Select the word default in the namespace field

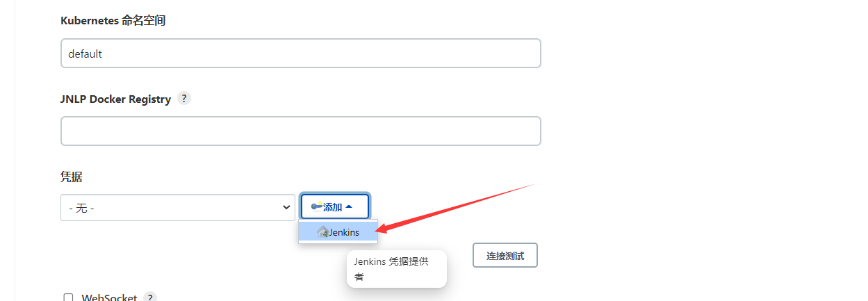click(85, 54)
